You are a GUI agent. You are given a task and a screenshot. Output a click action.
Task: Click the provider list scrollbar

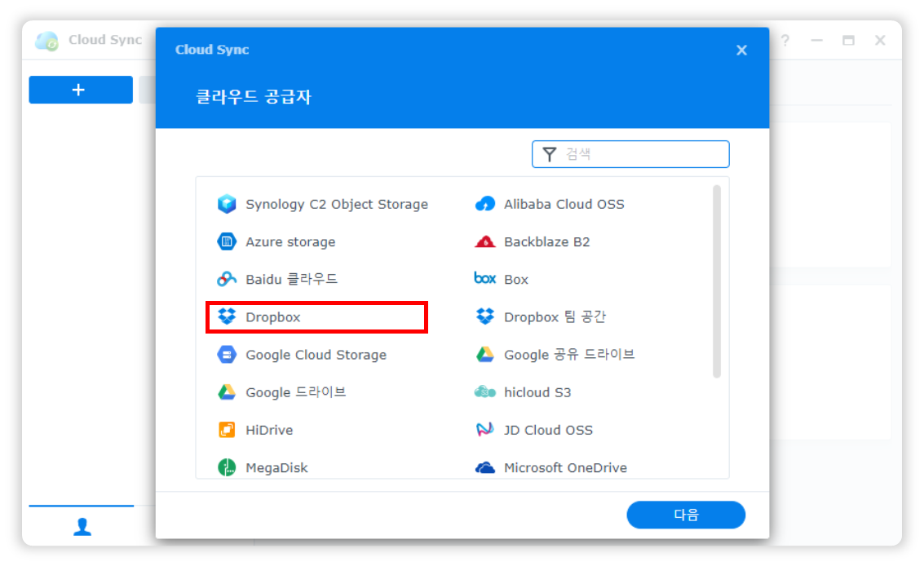(717, 281)
